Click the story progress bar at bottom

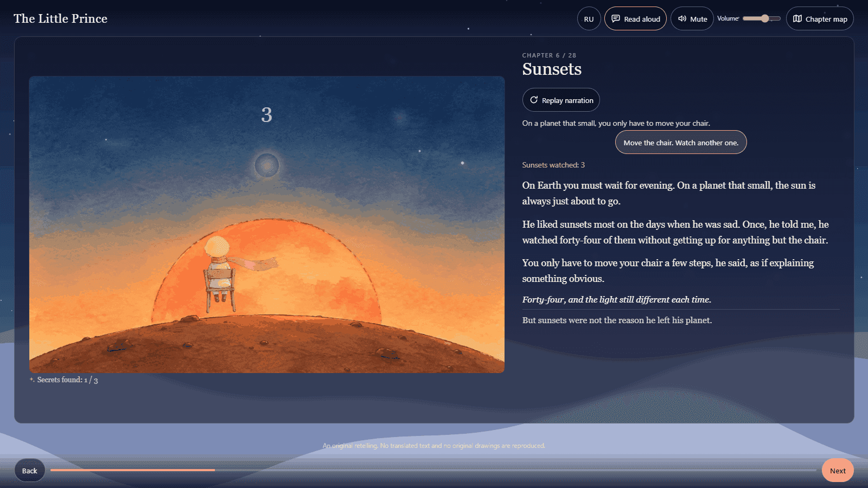pyautogui.click(x=433, y=470)
